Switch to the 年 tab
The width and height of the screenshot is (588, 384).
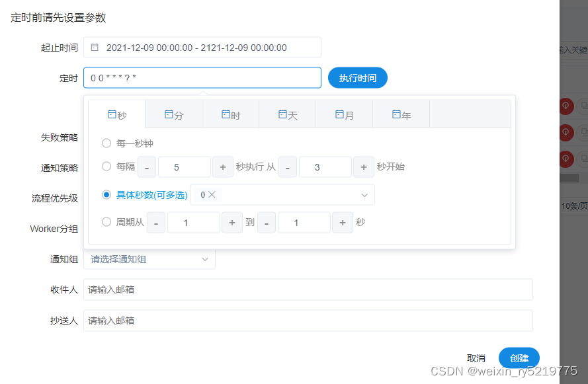coord(401,114)
